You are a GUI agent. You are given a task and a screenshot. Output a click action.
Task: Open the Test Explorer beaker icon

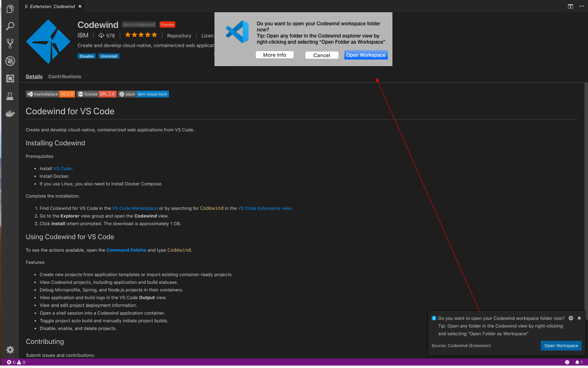[10, 96]
